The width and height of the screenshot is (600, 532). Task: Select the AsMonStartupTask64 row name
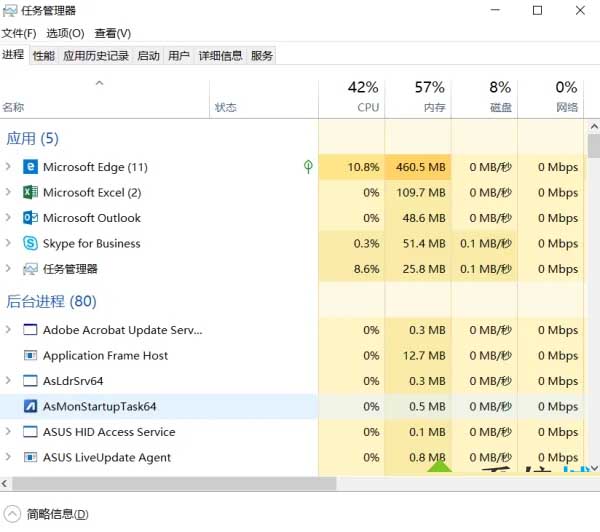pyautogui.click(x=99, y=406)
